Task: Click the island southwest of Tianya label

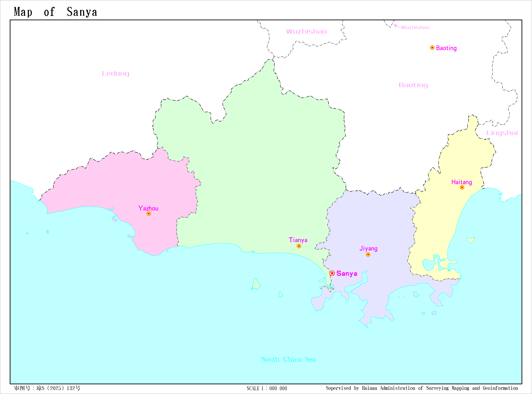Action: (x=256, y=284)
